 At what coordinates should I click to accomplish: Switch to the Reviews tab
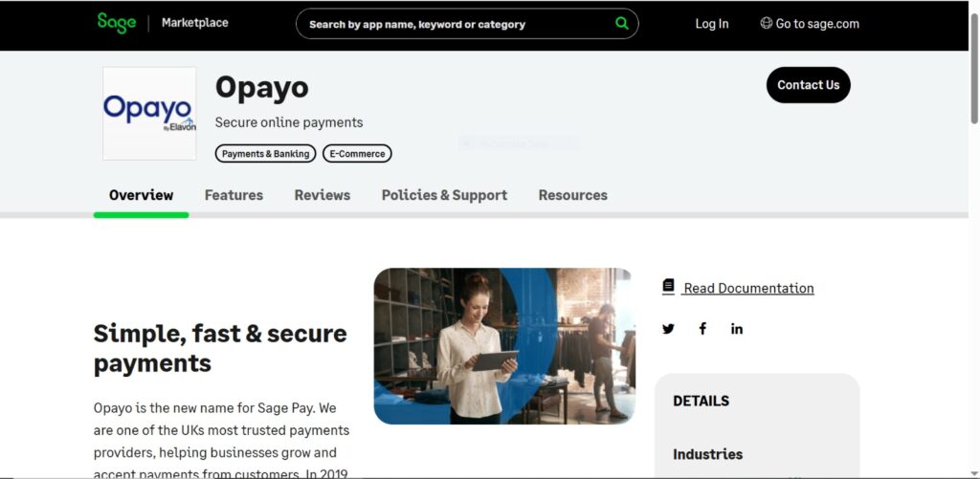tap(323, 195)
